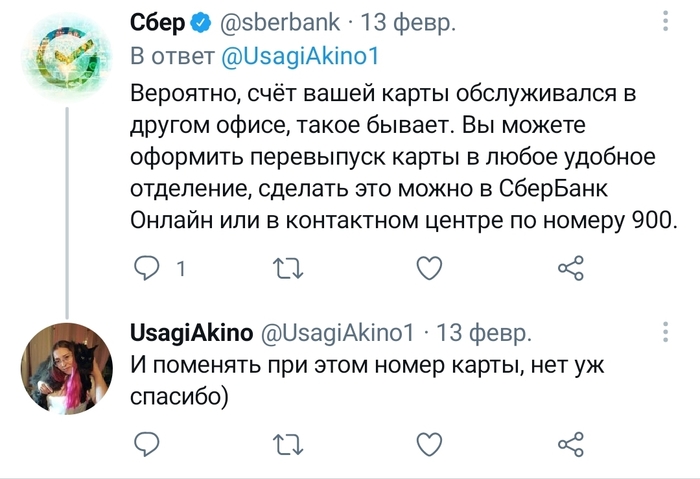The height and width of the screenshot is (479, 700).
Task: Retweet UsagiAkino's tweet
Action: click(x=288, y=443)
